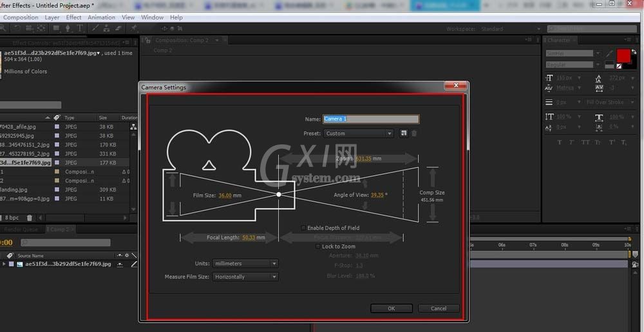The width and height of the screenshot is (644, 332).
Task: Open the Help menu
Action: tap(176, 17)
